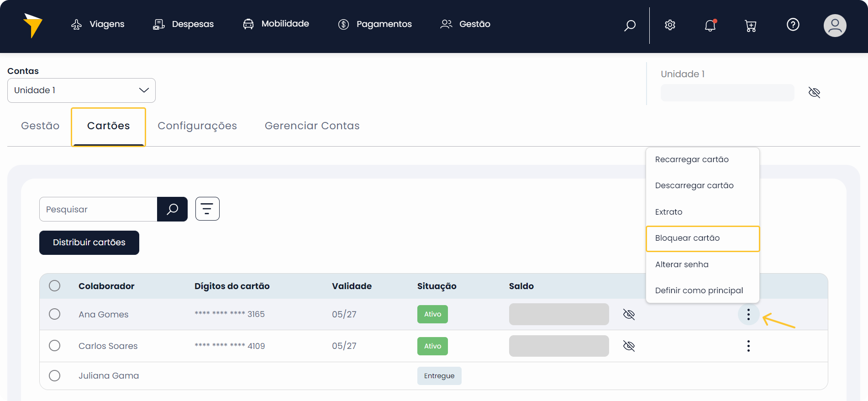Viewport: 868px width, 401px height.
Task: Switch to the Configurações tab
Action: 197,126
